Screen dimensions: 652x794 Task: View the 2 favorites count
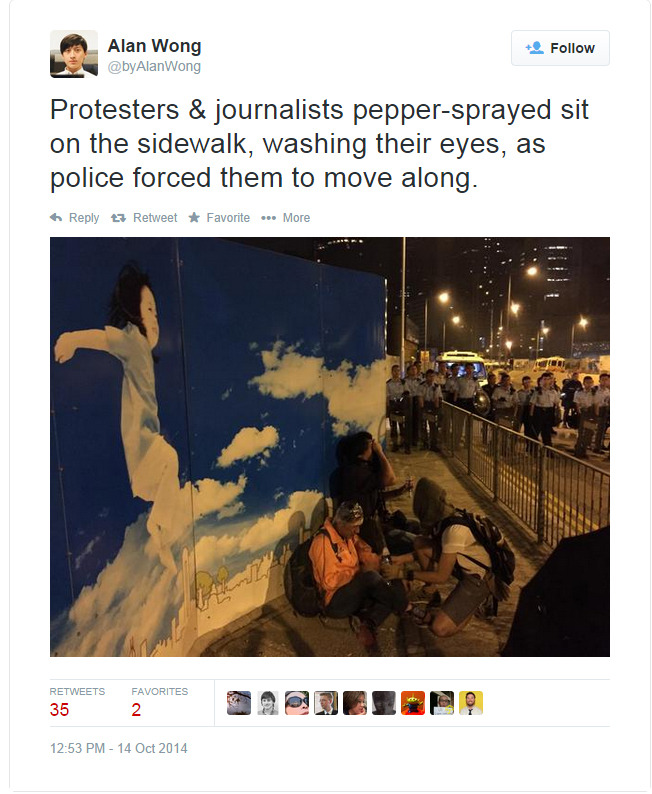(x=136, y=709)
